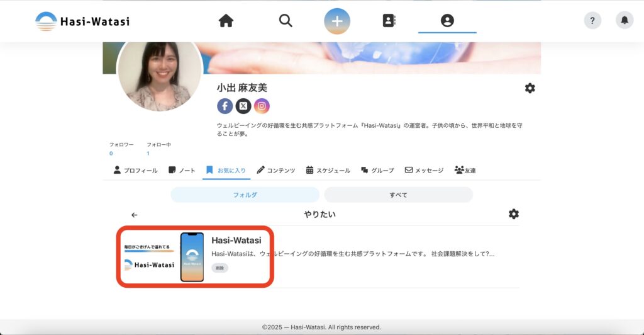
Task: Open help via question mark icon
Action: click(x=592, y=20)
